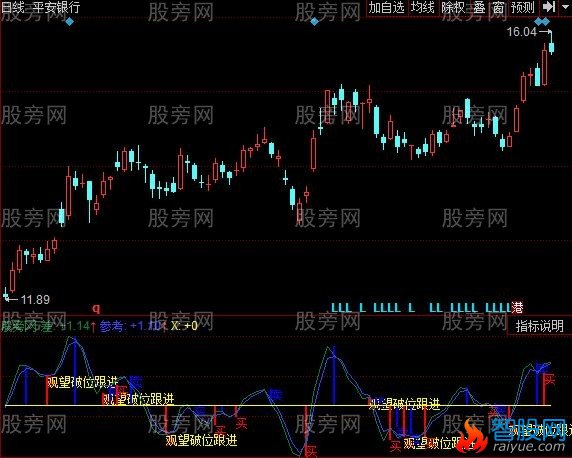The width and height of the screenshot is (572, 458).
Task: Click the red q marker below chart
Action: (96, 309)
